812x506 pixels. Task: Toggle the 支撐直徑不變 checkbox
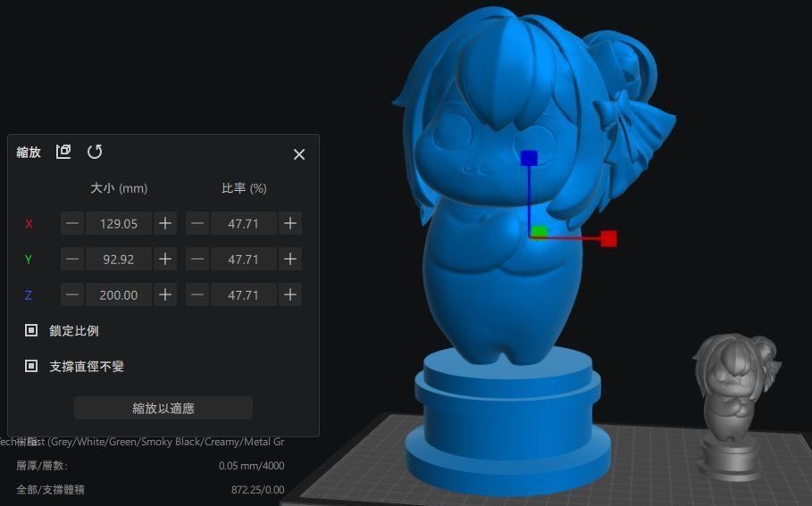[31, 366]
